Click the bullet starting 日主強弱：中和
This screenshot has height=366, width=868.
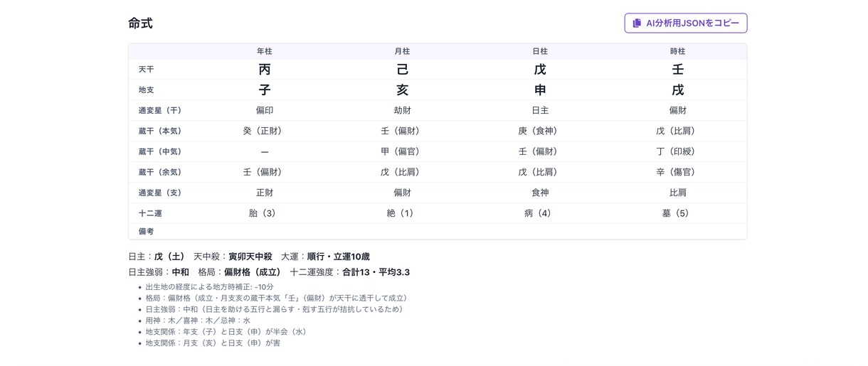(277, 309)
